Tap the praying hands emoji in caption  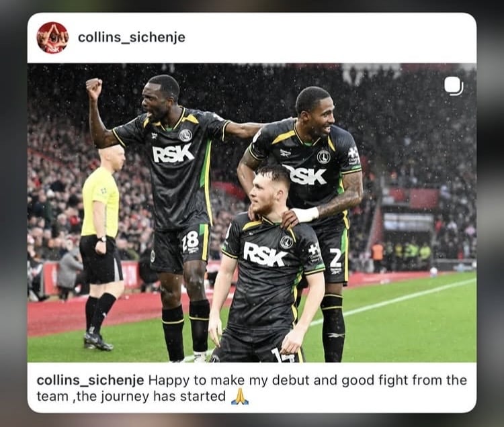point(240,396)
